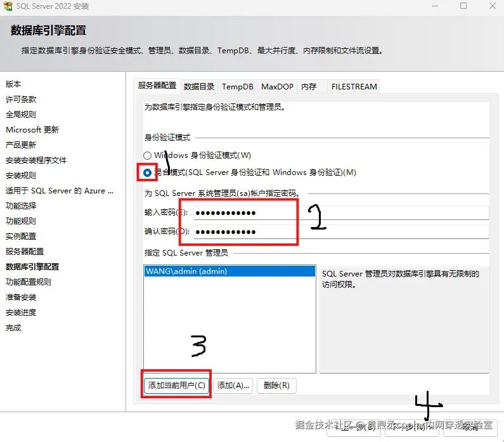Click 功能配置规则 step in sidebar
Screen dimensions: 504x442
29,282
